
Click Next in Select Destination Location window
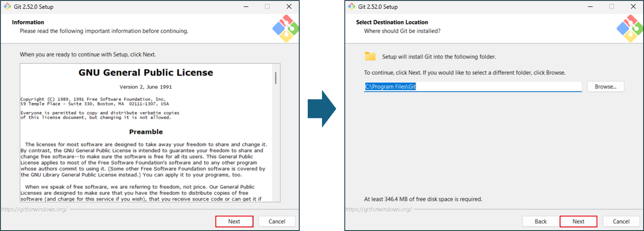click(578, 221)
